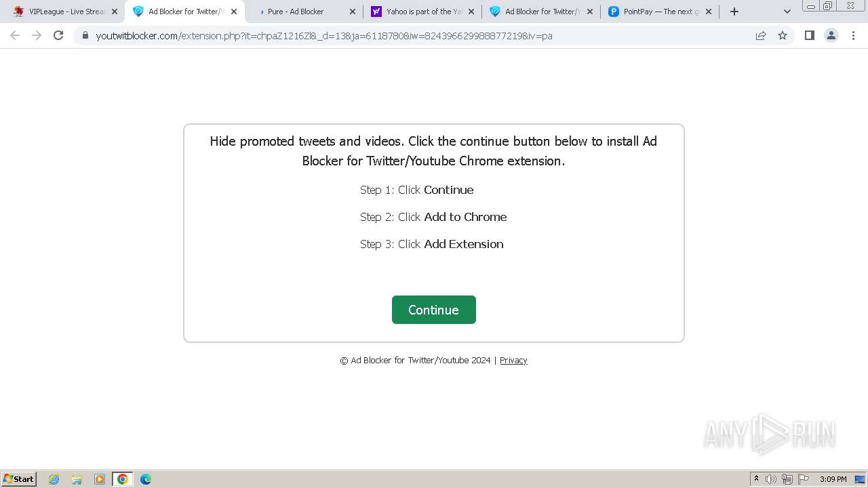Toggle the browser side panel
868x488 pixels.
pos(810,36)
